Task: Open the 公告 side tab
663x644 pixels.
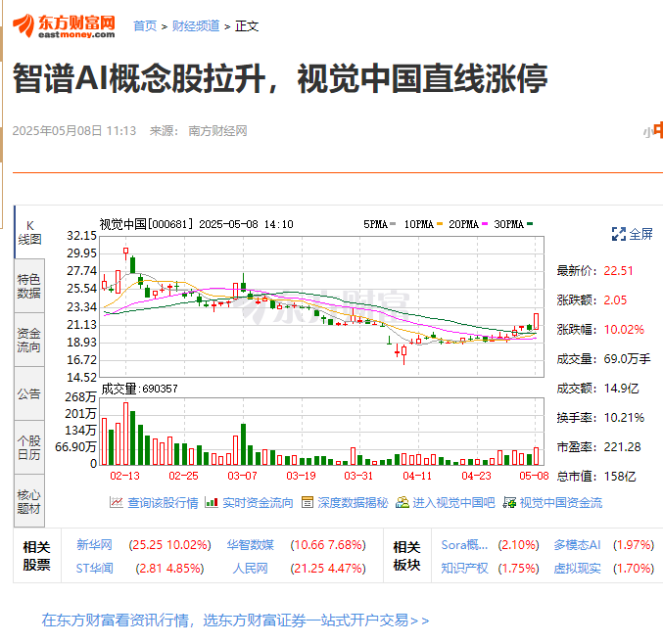Action: point(29,393)
